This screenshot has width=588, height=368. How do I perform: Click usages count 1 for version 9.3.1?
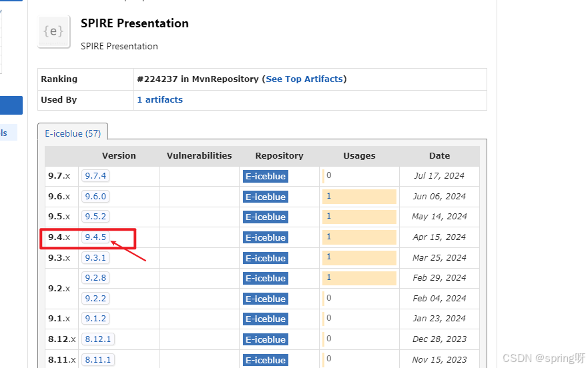[x=329, y=257]
